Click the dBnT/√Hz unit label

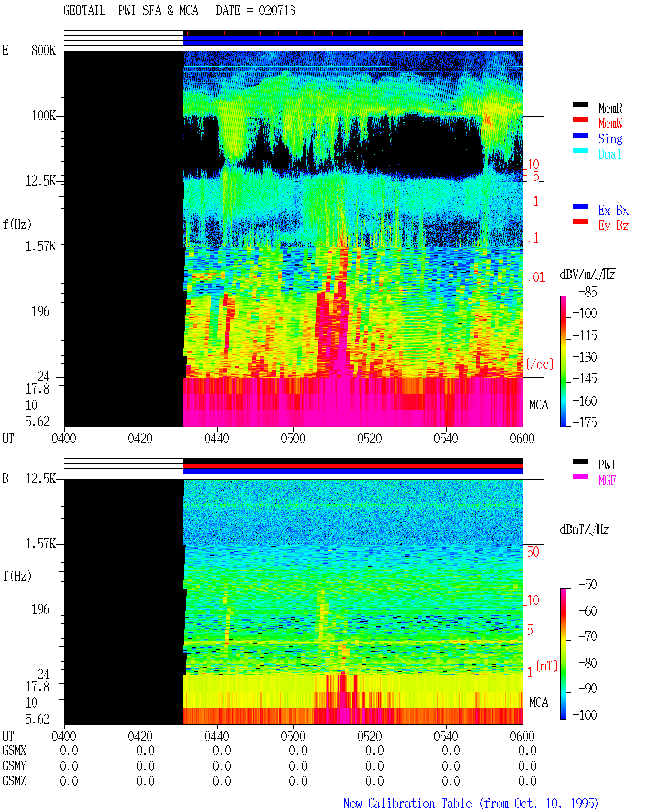[x=585, y=529]
